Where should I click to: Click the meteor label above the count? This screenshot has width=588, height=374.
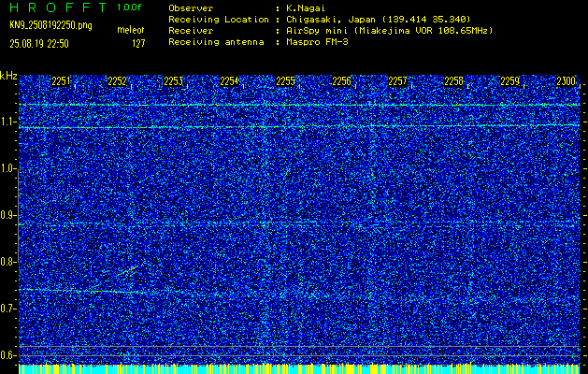(131, 30)
